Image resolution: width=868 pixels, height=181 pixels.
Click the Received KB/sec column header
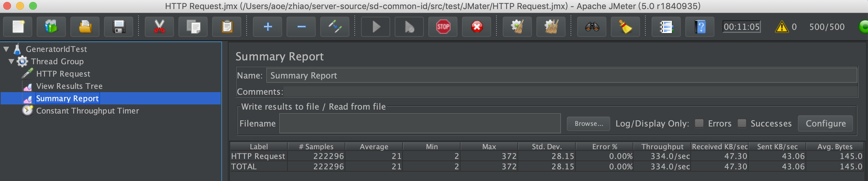pos(720,147)
